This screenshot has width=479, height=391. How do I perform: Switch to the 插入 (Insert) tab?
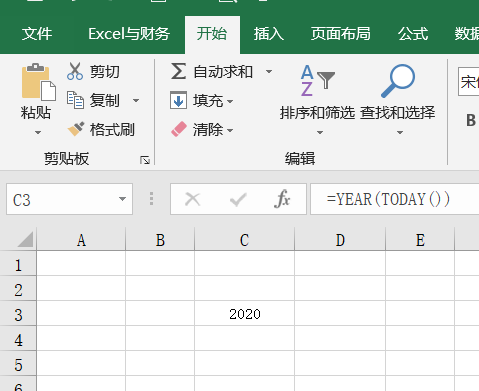point(269,34)
